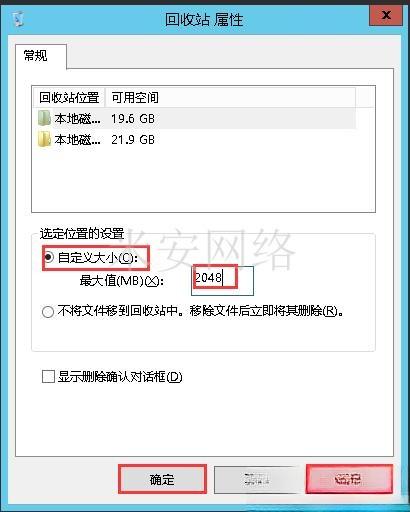Select the 21.9 GB free space cell
410x512 pixels.
coord(133,139)
